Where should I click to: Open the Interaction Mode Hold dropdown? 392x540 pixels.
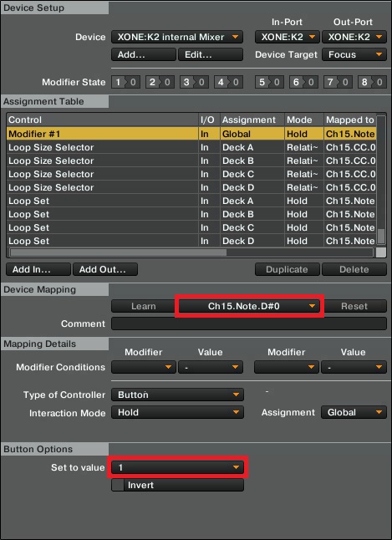coord(177,412)
